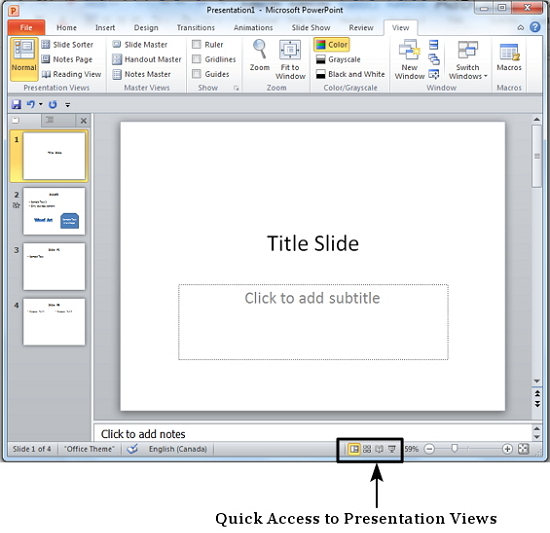Click the Move Split icon
Screen dimensions: 550x533
[x=434, y=74]
